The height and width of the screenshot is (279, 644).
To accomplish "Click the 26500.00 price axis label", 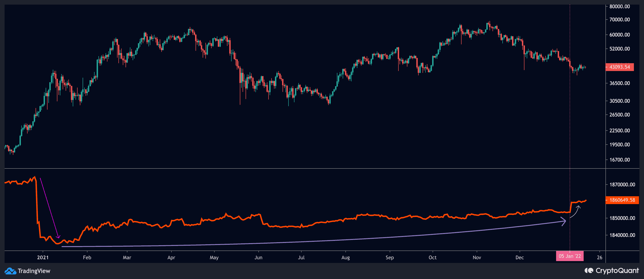I will [619, 115].
